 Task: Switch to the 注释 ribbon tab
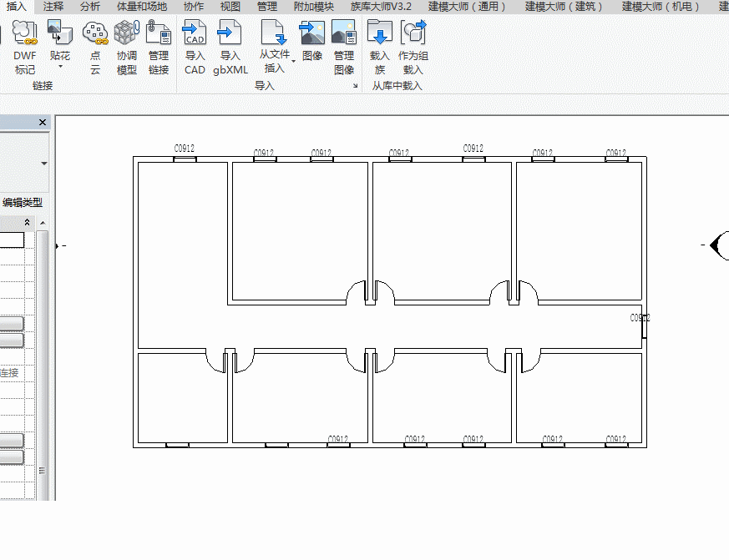[x=53, y=7]
